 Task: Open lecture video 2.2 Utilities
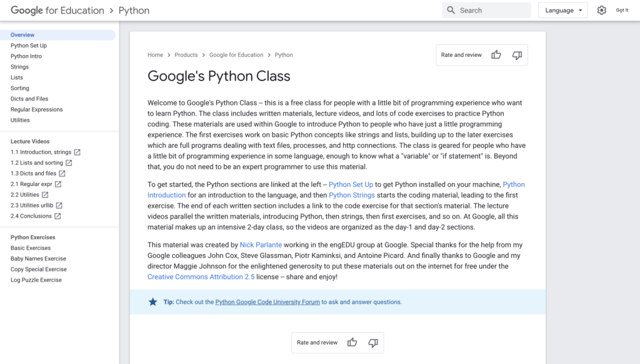25,195
